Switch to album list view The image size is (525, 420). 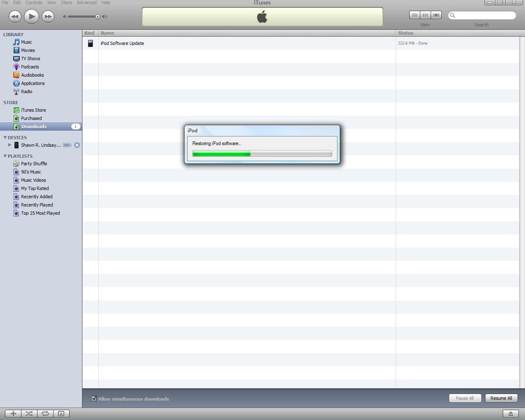pyautogui.click(x=425, y=14)
